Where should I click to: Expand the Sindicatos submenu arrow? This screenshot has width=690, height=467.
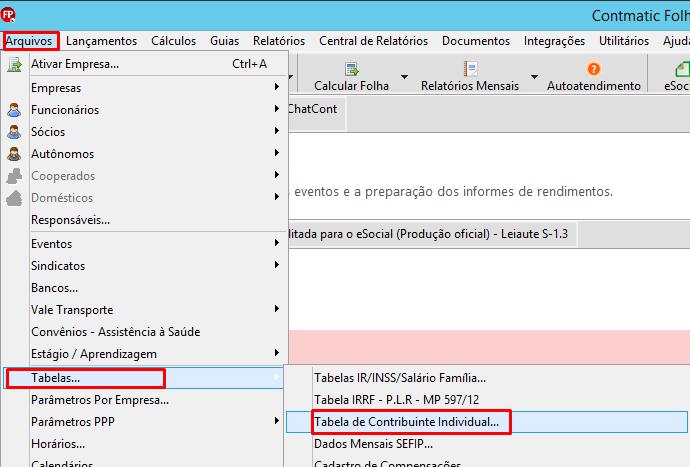point(277,265)
